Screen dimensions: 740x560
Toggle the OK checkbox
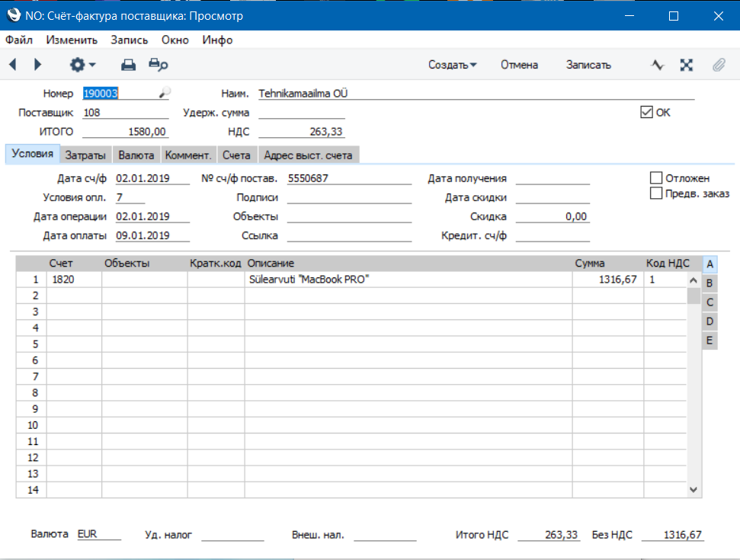pos(647,113)
